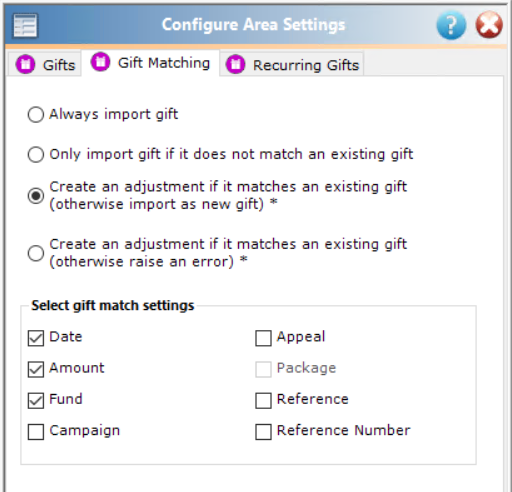Select Always import gift option
The image size is (512, 492).
point(36,114)
